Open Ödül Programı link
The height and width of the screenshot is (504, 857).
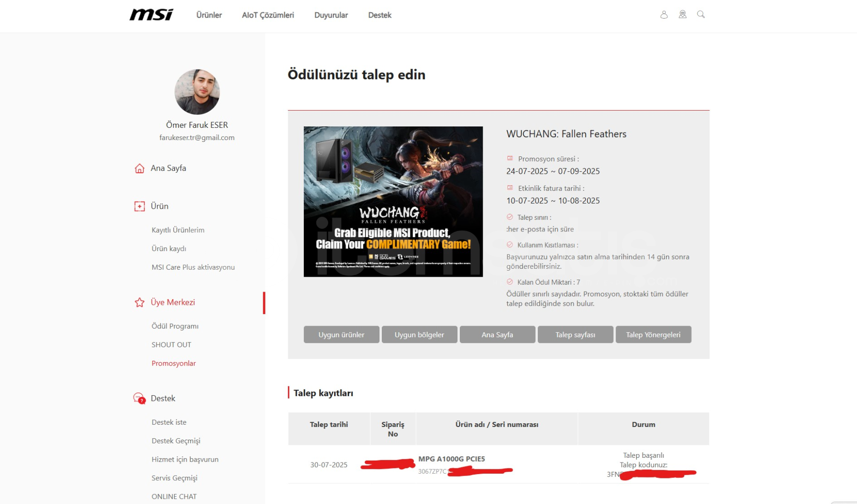pos(175,326)
